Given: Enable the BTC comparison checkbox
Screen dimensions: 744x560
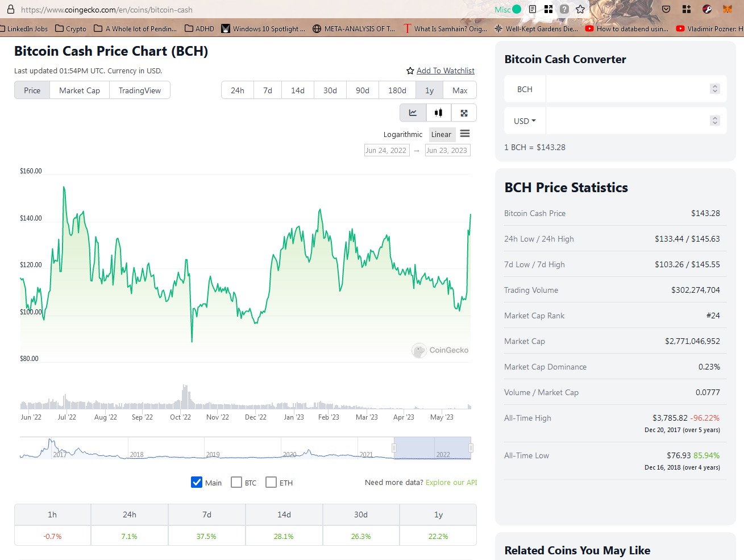Looking at the screenshot, I should click(236, 482).
